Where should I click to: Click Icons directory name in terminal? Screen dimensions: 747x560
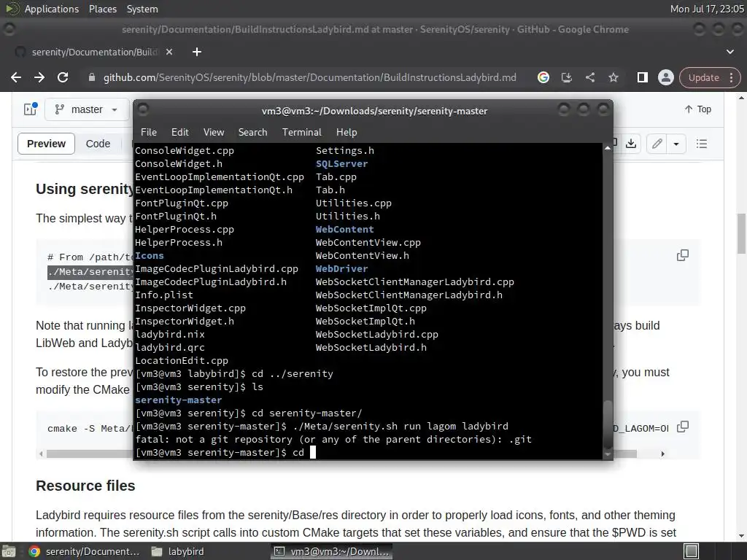[x=149, y=255]
